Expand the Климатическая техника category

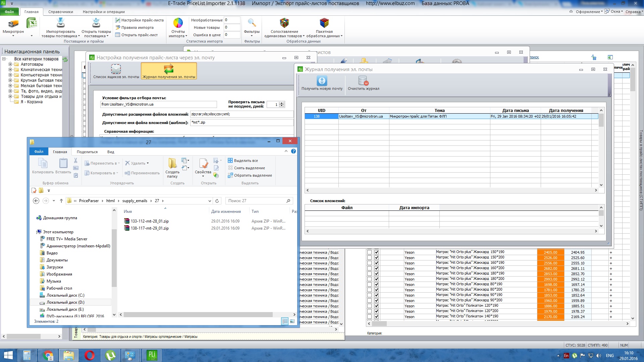pos(10,70)
